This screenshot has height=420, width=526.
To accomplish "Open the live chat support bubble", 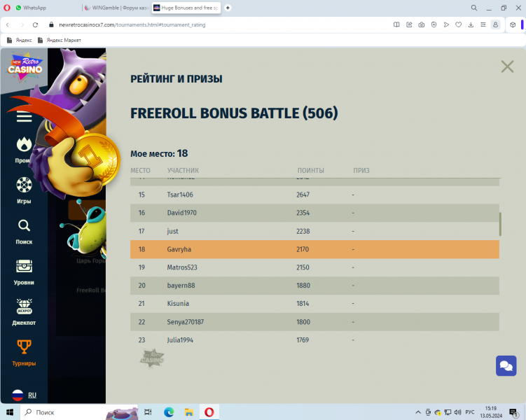I will [506, 366].
